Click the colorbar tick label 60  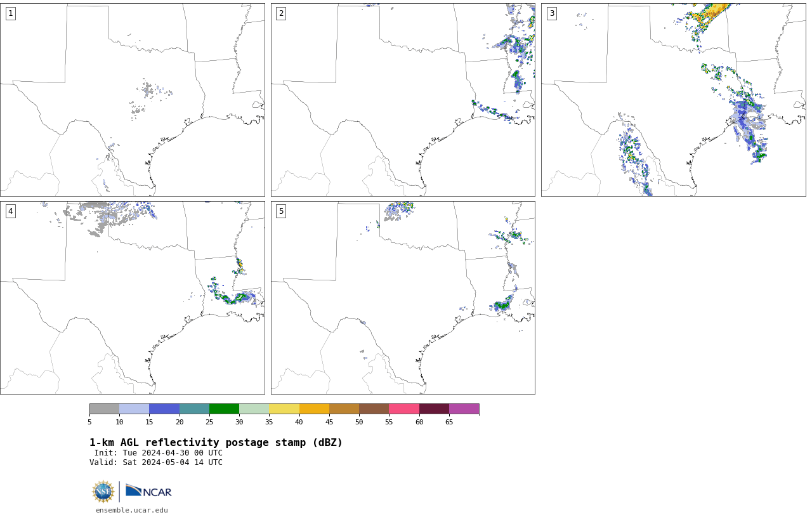pos(419,422)
